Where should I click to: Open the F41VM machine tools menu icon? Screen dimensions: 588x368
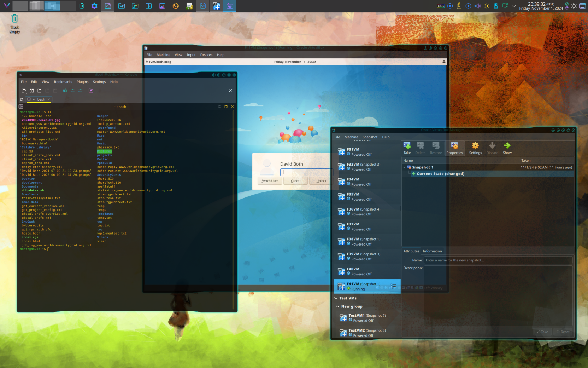pyautogui.click(x=394, y=286)
